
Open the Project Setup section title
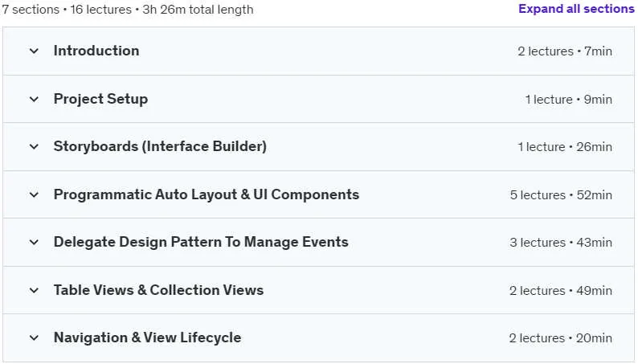coord(101,99)
